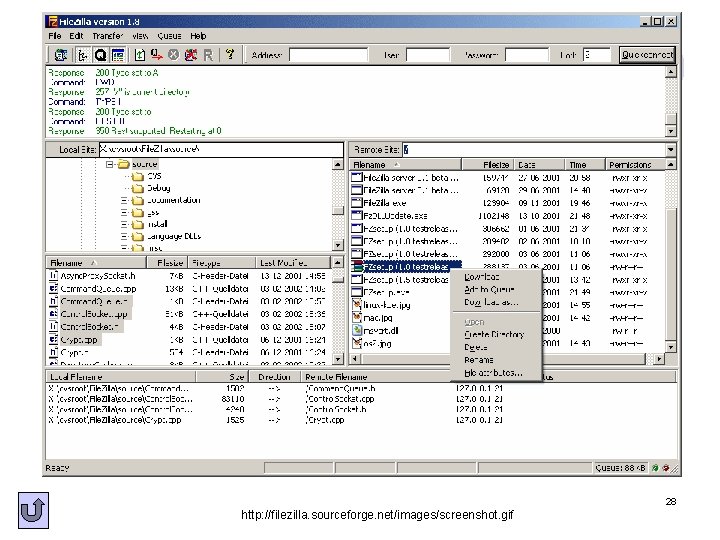
Task: Click the red status light in status bar
Action: pos(666,468)
